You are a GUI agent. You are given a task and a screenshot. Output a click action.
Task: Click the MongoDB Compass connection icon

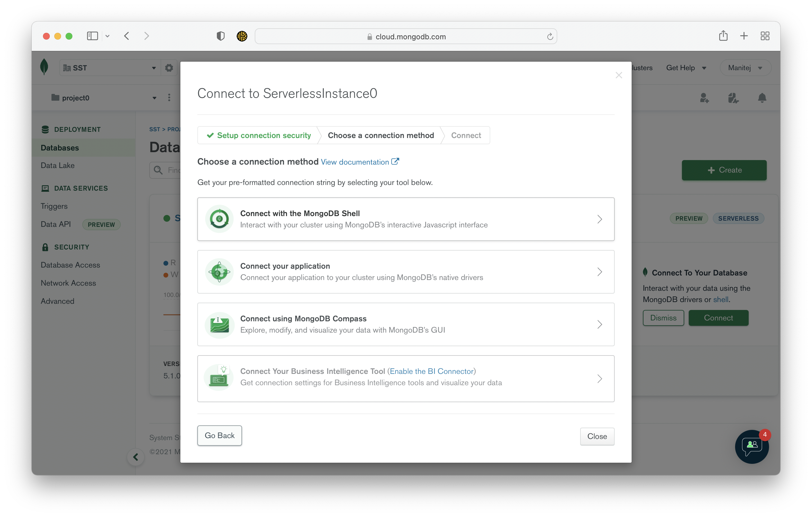click(219, 323)
